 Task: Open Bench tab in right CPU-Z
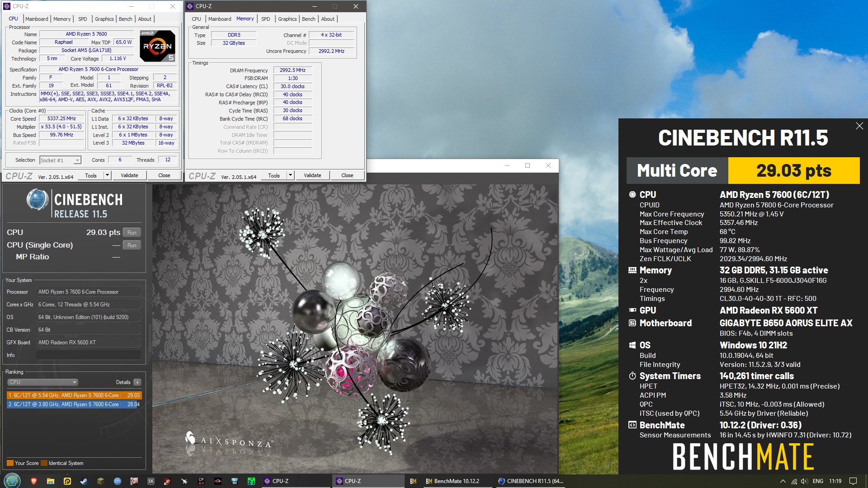(309, 19)
